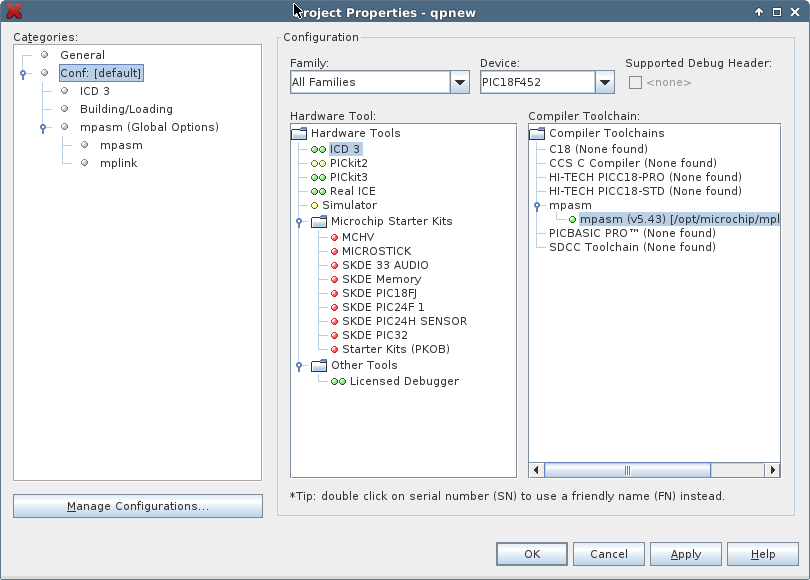Apply the configuration changes

tap(685, 553)
